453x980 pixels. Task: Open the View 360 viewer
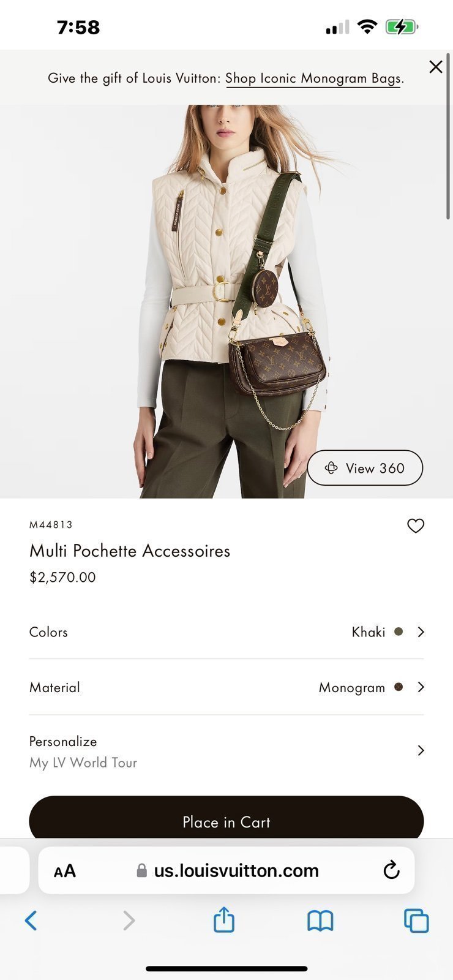pyautogui.click(x=365, y=468)
